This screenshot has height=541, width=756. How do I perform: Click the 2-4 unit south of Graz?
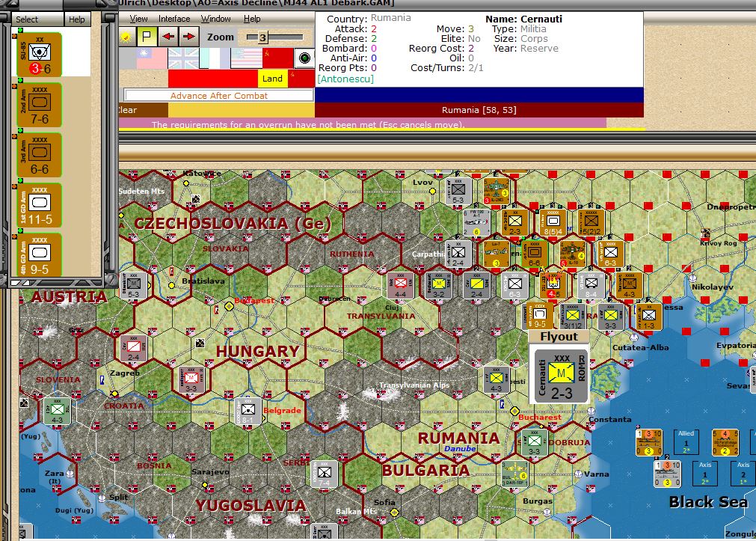pos(134,349)
